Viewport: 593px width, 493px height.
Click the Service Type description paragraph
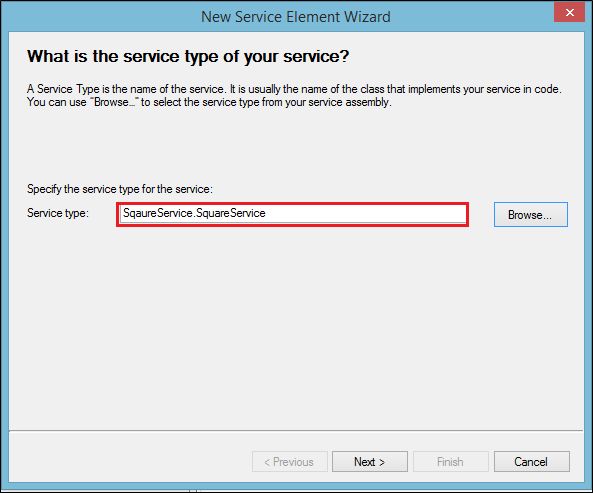(x=294, y=96)
